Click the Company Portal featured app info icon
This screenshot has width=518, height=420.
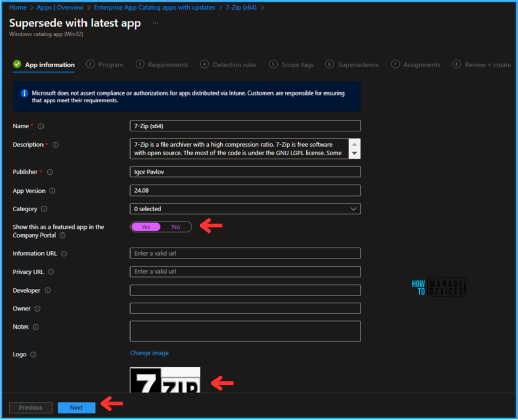pyautogui.click(x=62, y=236)
